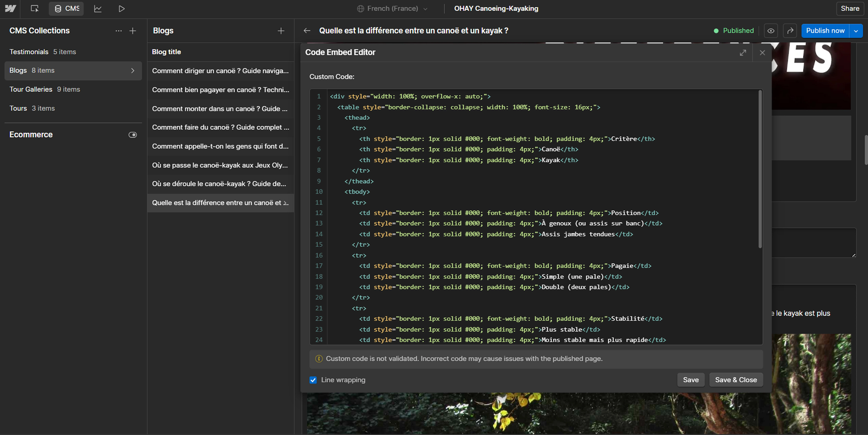868x435 pixels.
Task: Open the Publish now dropdown arrow
Action: click(856, 31)
